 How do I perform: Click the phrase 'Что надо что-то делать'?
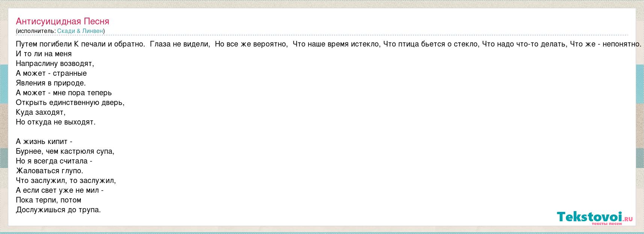[525, 44]
